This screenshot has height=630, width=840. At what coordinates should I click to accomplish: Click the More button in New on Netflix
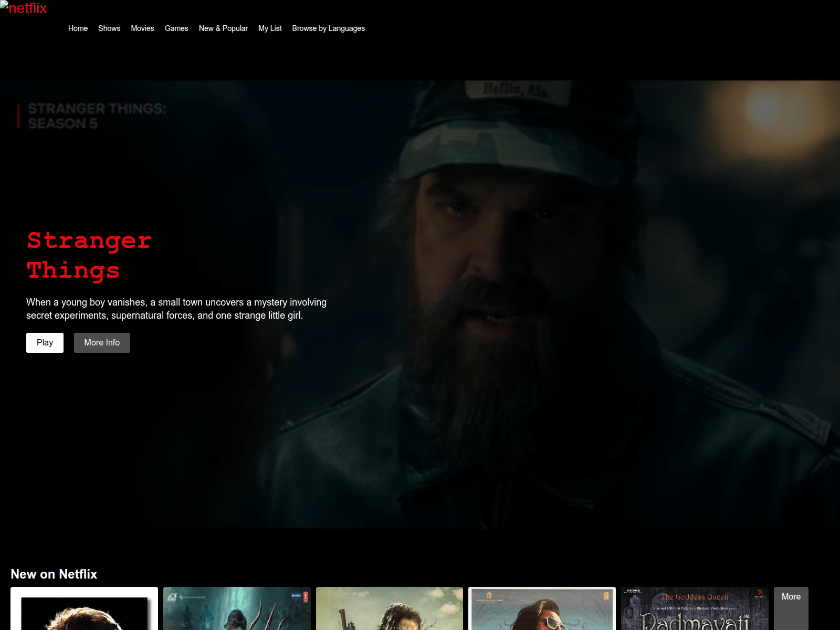point(791,608)
